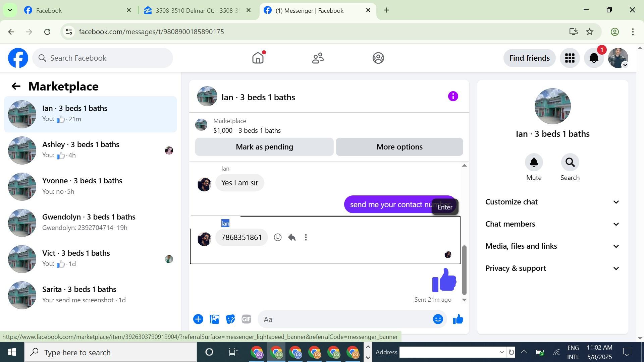Image resolution: width=644 pixels, height=362 pixels.
Task: Open the notifications bell
Action: click(x=594, y=58)
